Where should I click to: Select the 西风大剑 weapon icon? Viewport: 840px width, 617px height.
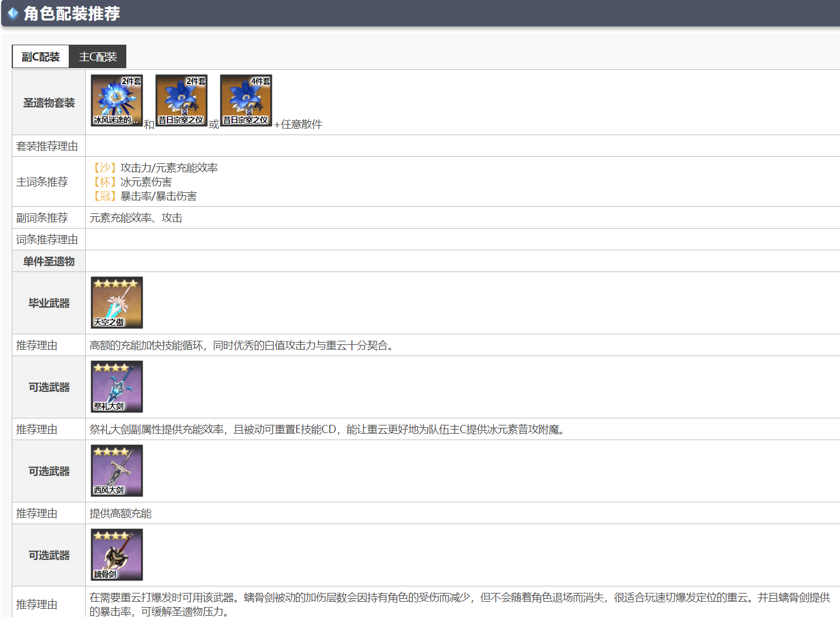pyautogui.click(x=117, y=471)
